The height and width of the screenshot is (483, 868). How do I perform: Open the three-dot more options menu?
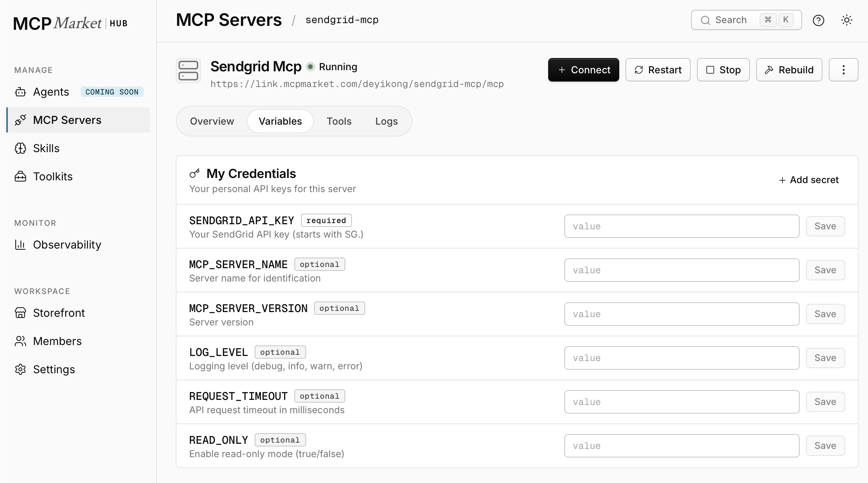(x=843, y=70)
